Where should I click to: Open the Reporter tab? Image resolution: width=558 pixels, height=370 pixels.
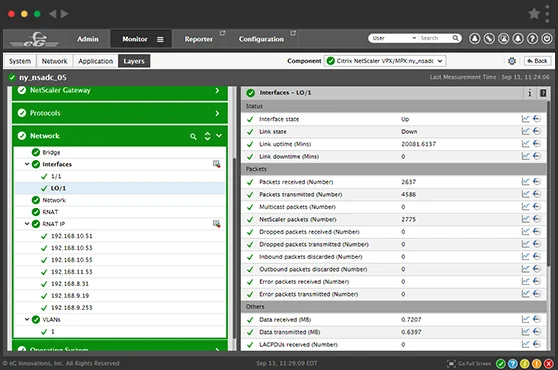pyautogui.click(x=199, y=39)
